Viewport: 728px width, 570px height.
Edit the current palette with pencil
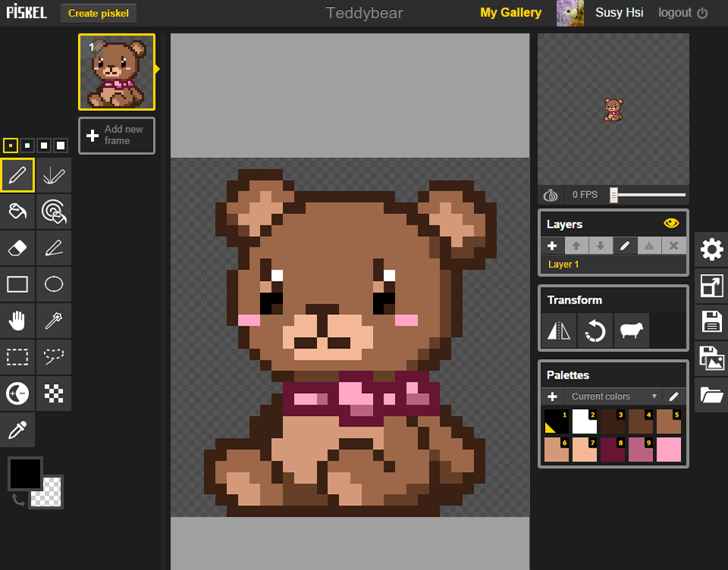point(673,396)
